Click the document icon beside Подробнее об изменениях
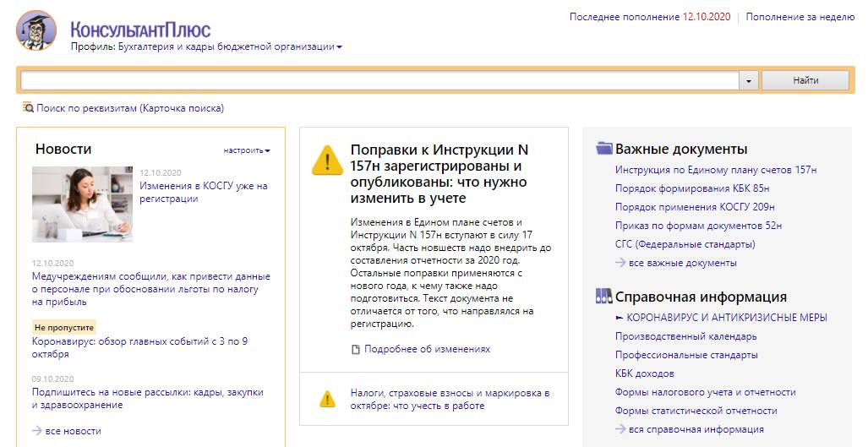The image size is (868, 447). coord(356,350)
